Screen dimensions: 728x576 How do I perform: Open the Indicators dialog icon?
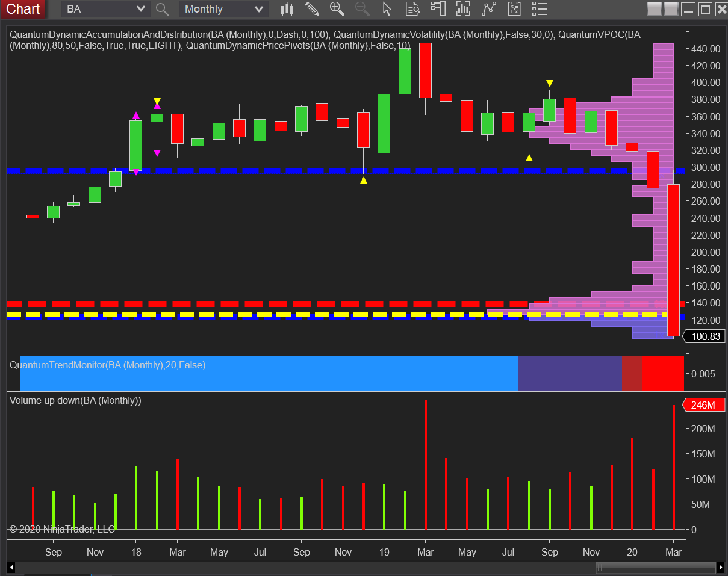tap(488, 9)
